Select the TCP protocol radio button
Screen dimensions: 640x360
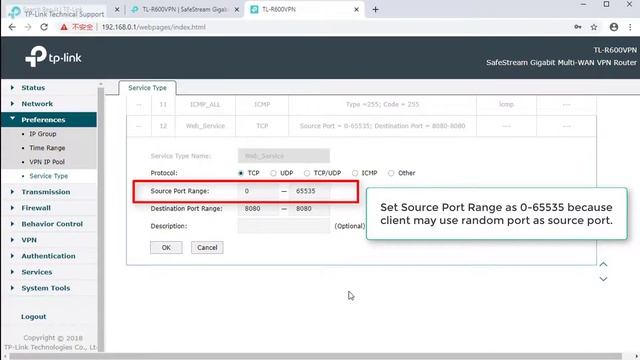click(241, 173)
